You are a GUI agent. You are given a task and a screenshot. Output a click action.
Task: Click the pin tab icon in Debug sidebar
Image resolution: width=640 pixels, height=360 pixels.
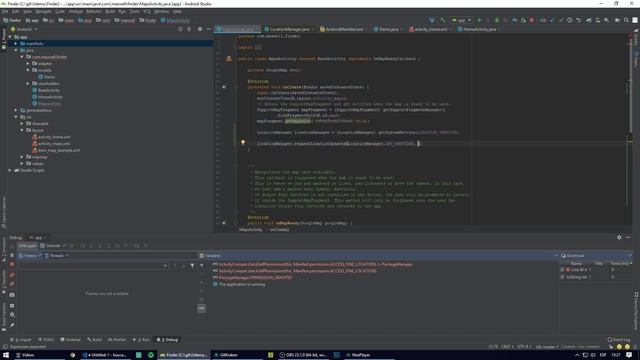point(12,325)
